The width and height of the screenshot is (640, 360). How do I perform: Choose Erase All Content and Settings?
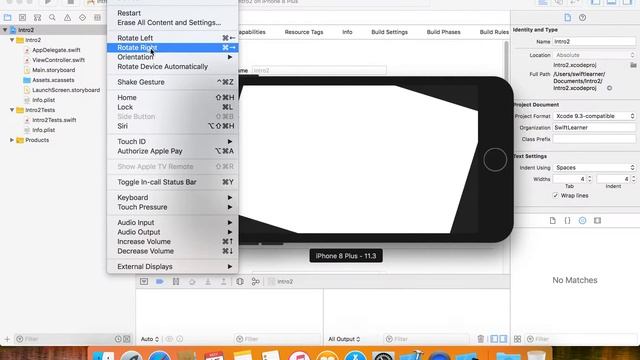(173, 22)
